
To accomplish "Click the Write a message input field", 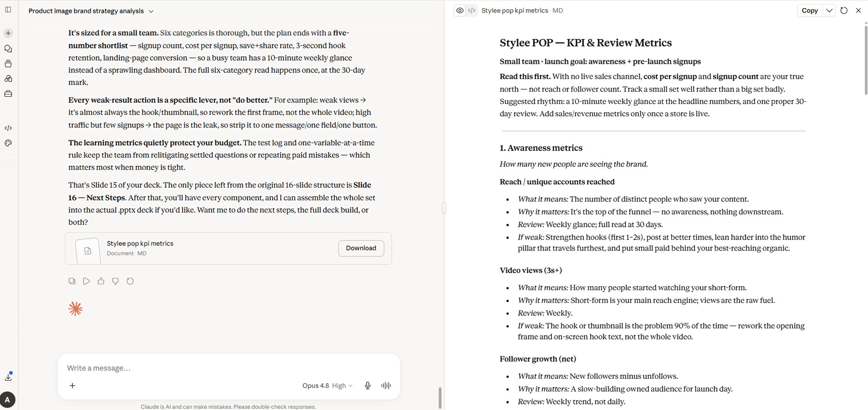I will point(229,368).
